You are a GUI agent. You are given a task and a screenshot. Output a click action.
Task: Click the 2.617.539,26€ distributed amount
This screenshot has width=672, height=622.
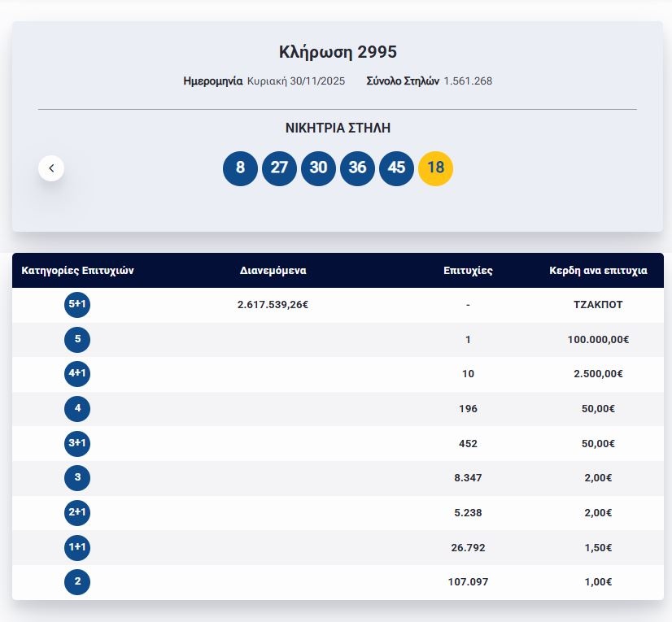(x=273, y=305)
